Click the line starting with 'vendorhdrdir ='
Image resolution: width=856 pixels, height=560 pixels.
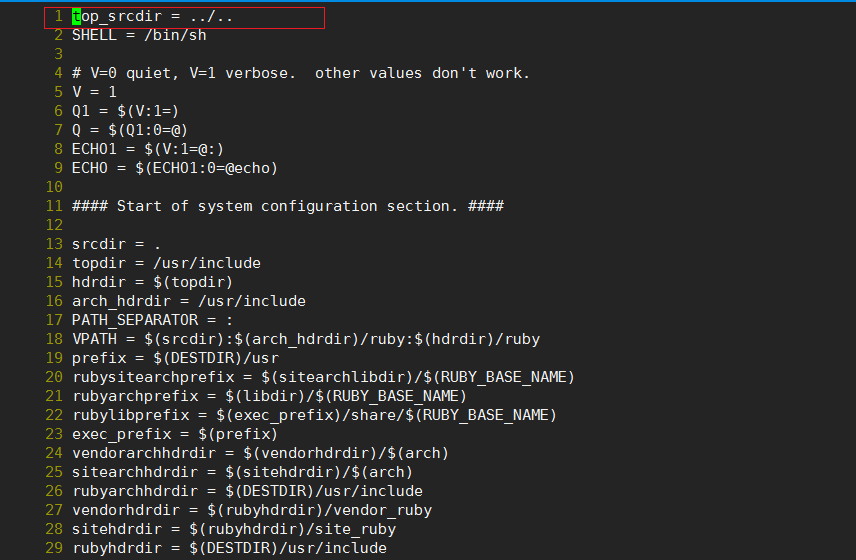tap(252, 510)
